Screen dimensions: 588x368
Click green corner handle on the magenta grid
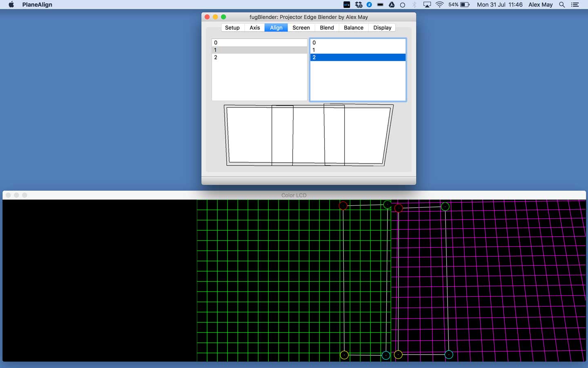(x=445, y=206)
